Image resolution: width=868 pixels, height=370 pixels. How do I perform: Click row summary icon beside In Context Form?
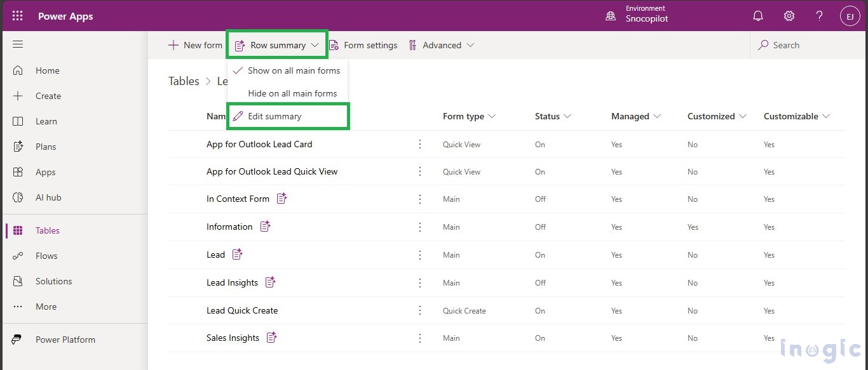(x=281, y=199)
